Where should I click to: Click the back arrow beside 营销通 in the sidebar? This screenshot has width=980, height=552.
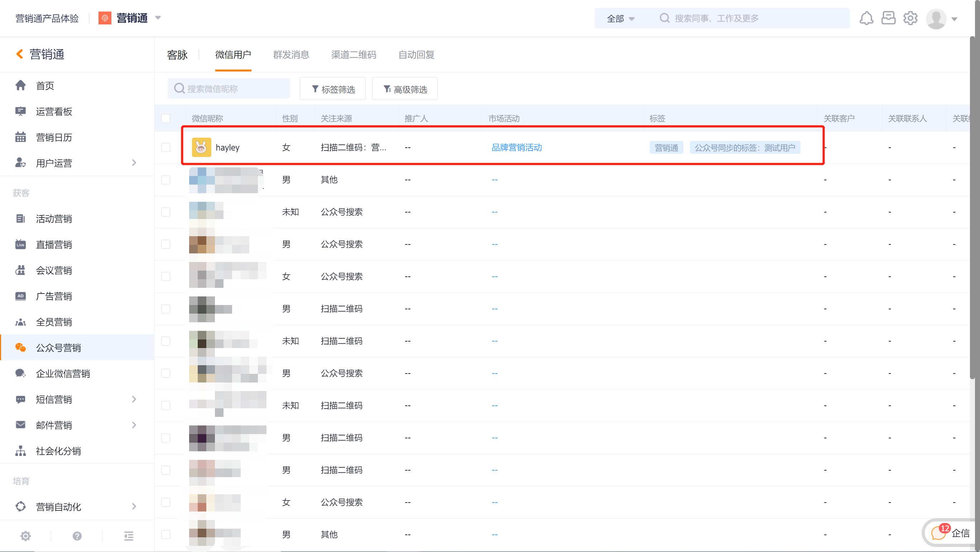pyautogui.click(x=19, y=54)
